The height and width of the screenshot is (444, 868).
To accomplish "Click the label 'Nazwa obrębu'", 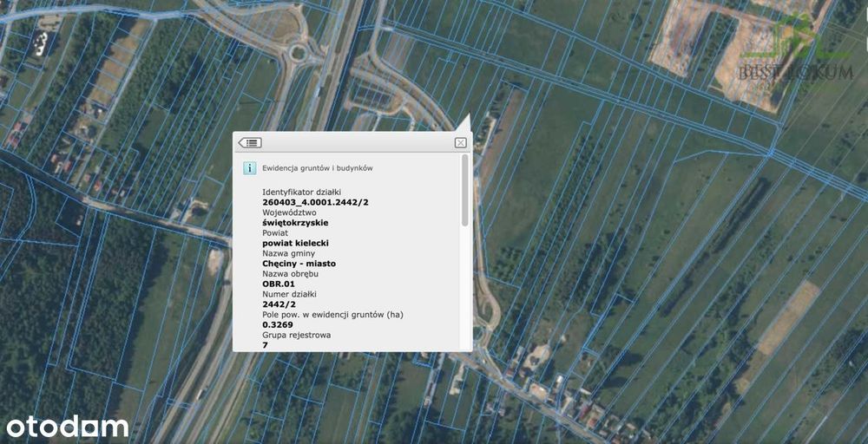I will pos(291,274).
